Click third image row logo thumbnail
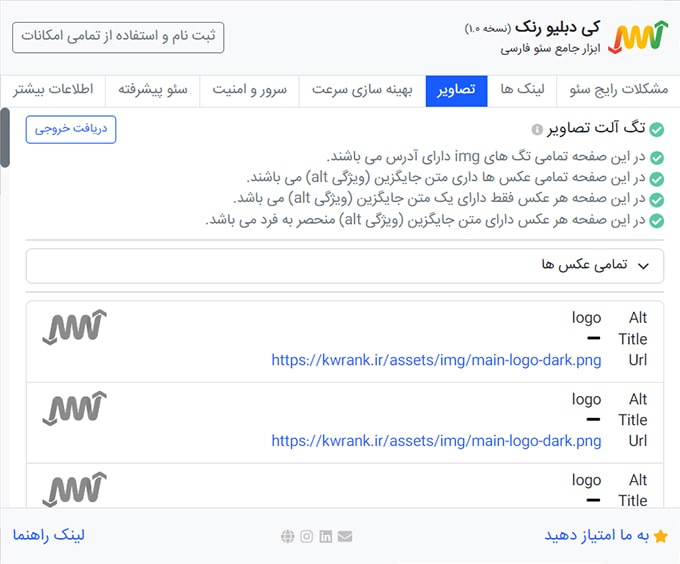 [x=75, y=489]
